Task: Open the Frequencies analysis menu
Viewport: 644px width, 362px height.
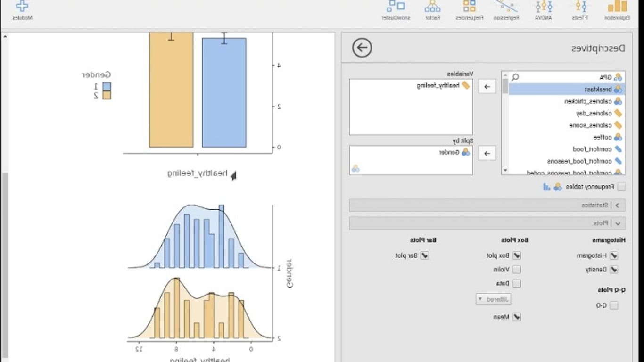Action: [469, 10]
